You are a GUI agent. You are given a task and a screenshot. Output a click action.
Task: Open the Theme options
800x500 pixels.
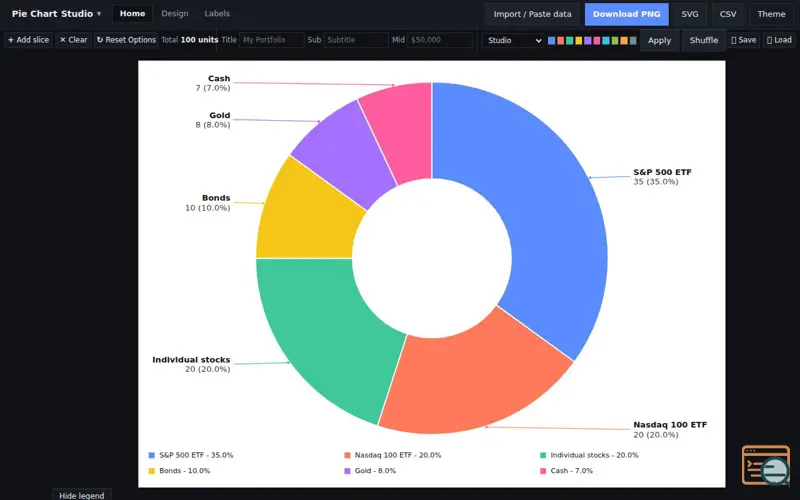click(771, 14)
